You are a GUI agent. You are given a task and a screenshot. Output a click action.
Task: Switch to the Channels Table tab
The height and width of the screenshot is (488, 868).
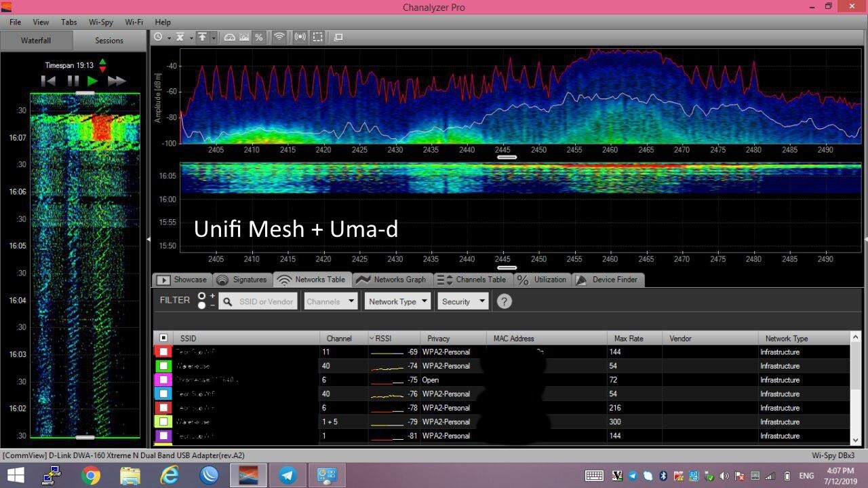tap(472, 280)
